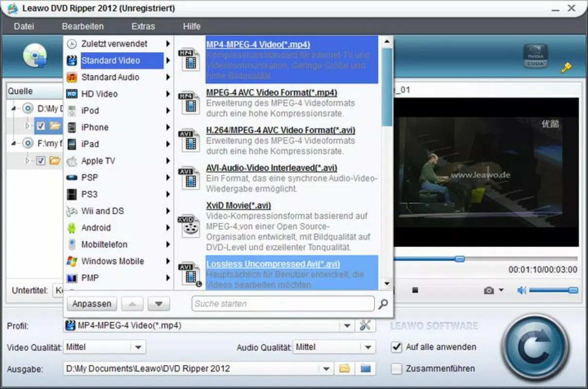Click the XviD Movie format icon
The width and height of the screenshot is (588, 389).
[189, 226]
